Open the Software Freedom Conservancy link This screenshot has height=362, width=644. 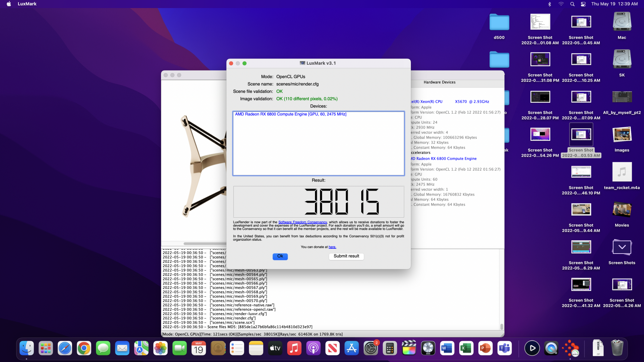(x=302, y=222)
